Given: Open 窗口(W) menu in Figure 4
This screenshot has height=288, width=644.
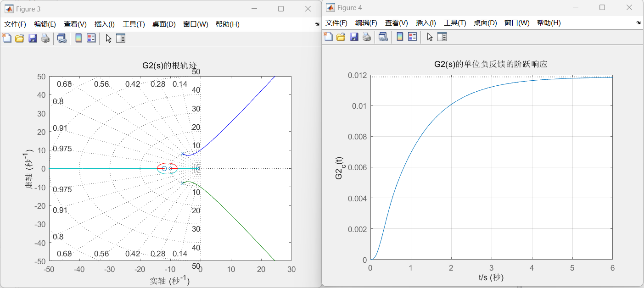Looking at the screenshot, I should pos(517,23).
